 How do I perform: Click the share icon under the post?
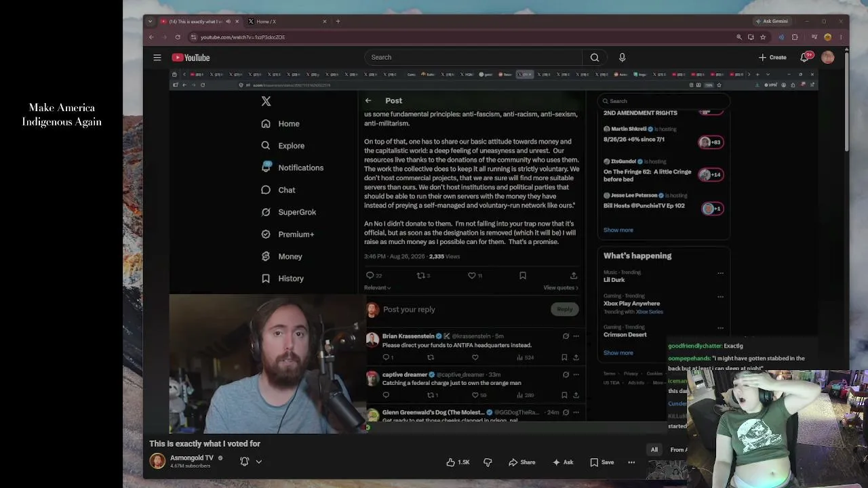(x=574, y=275)
